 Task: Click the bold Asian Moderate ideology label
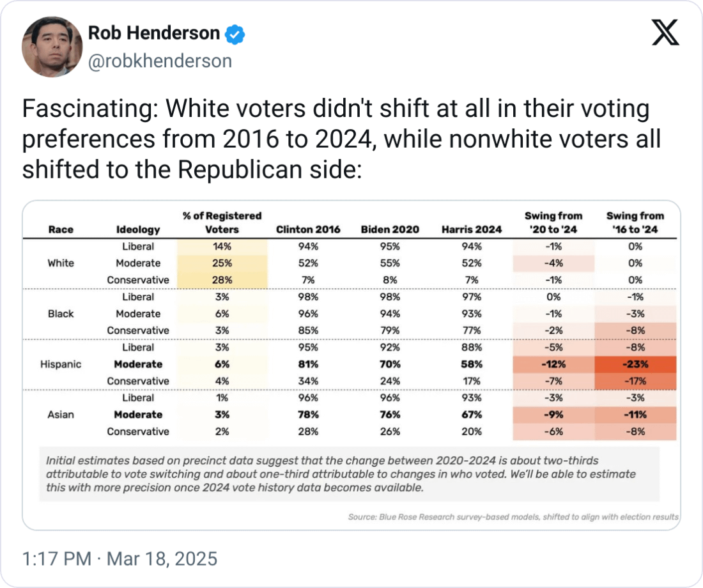coord(138,415)
